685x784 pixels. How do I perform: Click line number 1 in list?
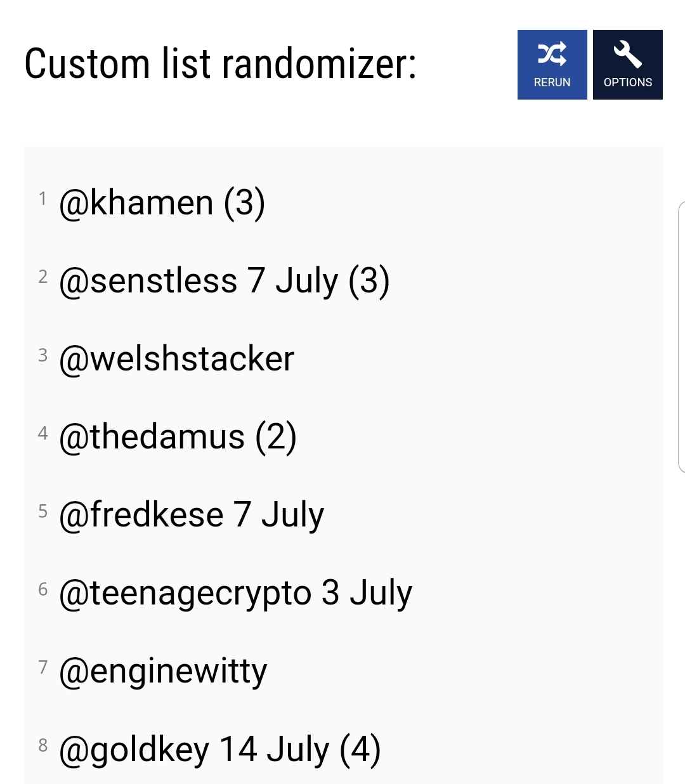tap(42, 199)
